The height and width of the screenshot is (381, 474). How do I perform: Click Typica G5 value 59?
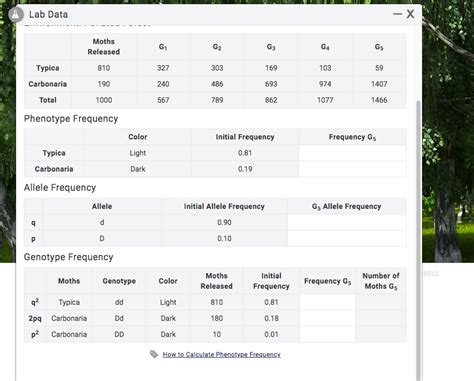click(379, 68)
